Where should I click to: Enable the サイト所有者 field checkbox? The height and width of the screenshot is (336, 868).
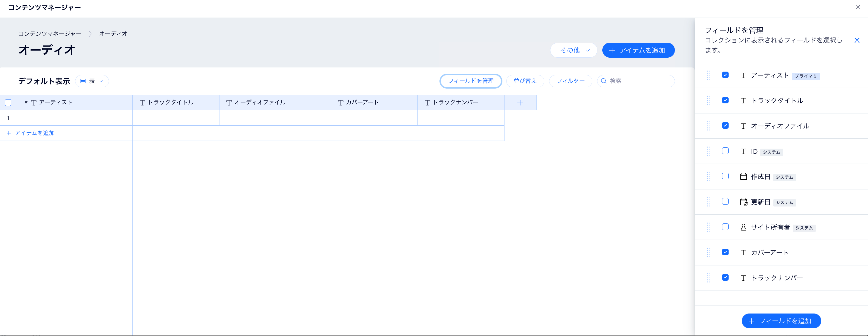tap(725, 227)
